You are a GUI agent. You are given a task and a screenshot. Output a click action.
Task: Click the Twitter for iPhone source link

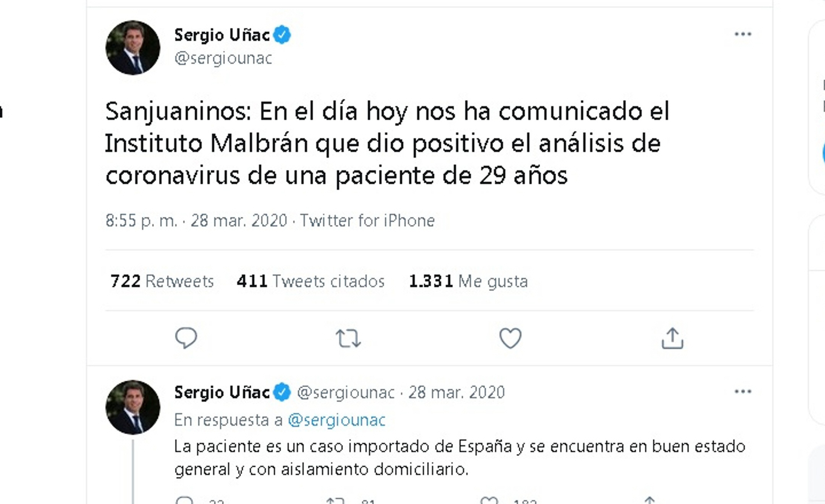pos(367,221)
